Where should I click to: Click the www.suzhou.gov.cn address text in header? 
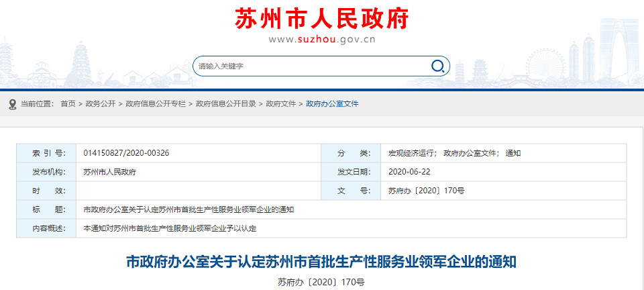pyautogui.click(x=321, y=40)
